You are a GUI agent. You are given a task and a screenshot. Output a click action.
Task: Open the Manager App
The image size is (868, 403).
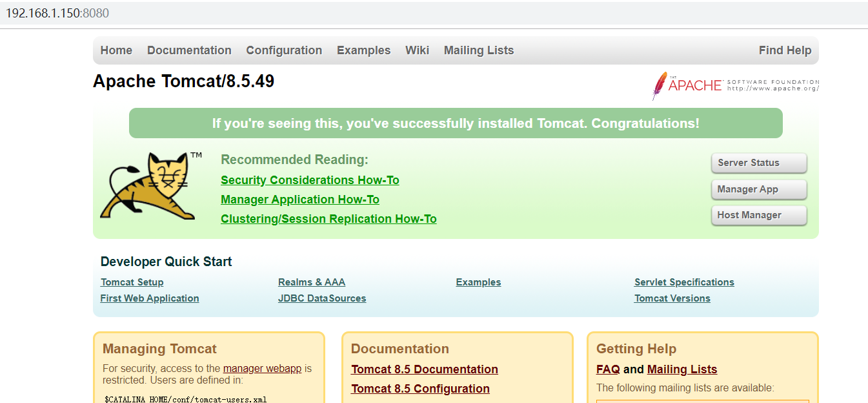[758, 189]
